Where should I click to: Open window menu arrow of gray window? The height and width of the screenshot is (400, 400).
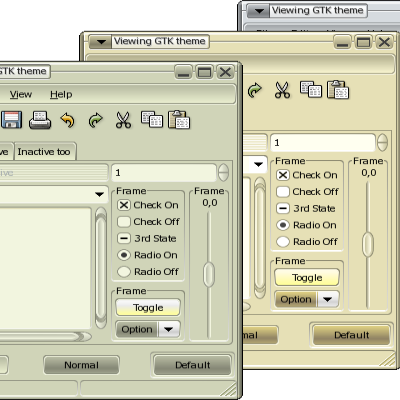(x=259, y=11)
